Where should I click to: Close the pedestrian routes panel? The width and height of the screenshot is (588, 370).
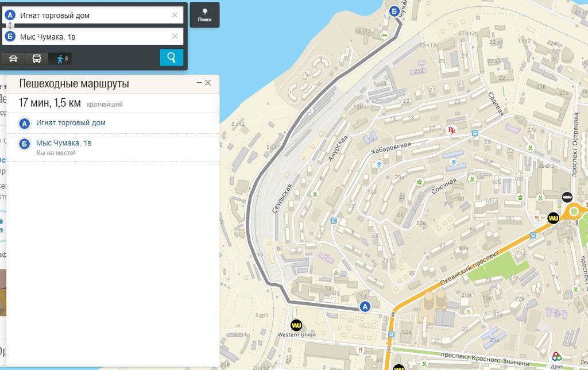(x=208, y=83)
